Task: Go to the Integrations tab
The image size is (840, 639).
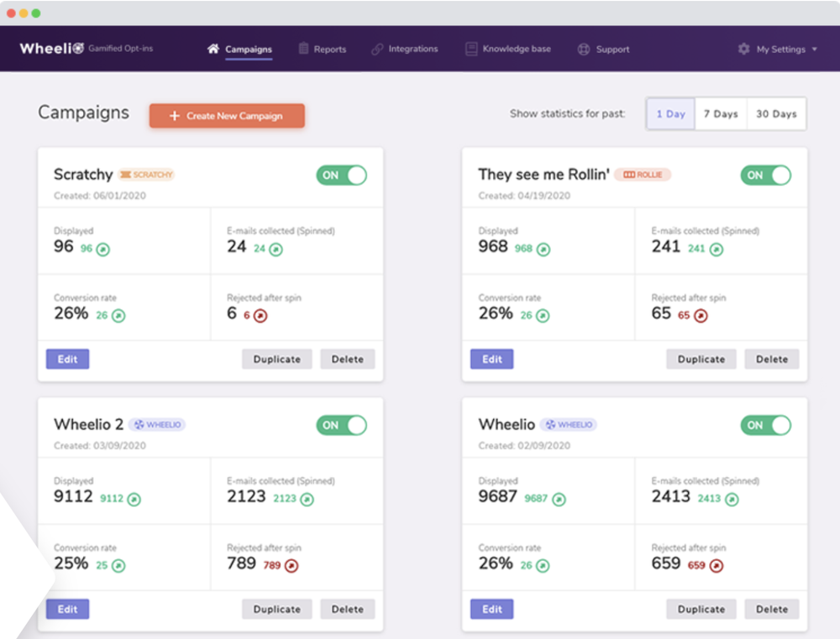Action: coord(412,49)
